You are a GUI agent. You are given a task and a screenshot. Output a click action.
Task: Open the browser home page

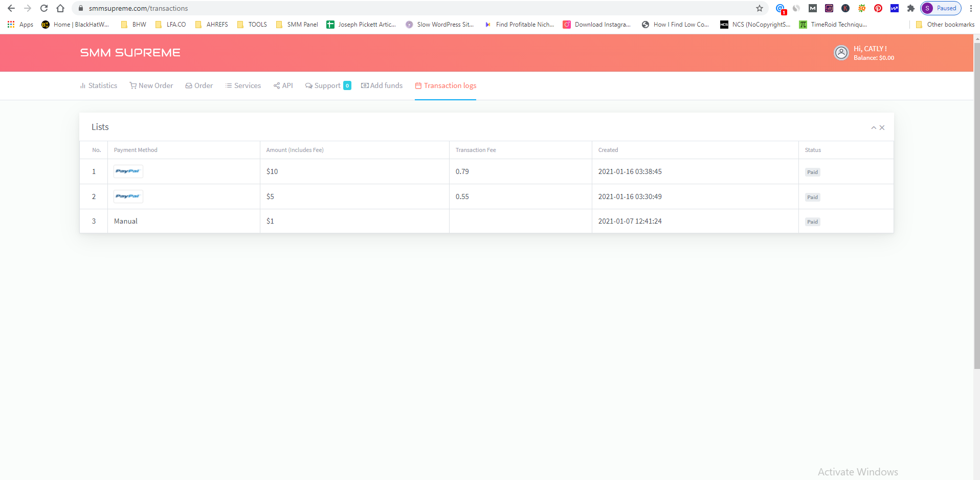click(60, 8)
